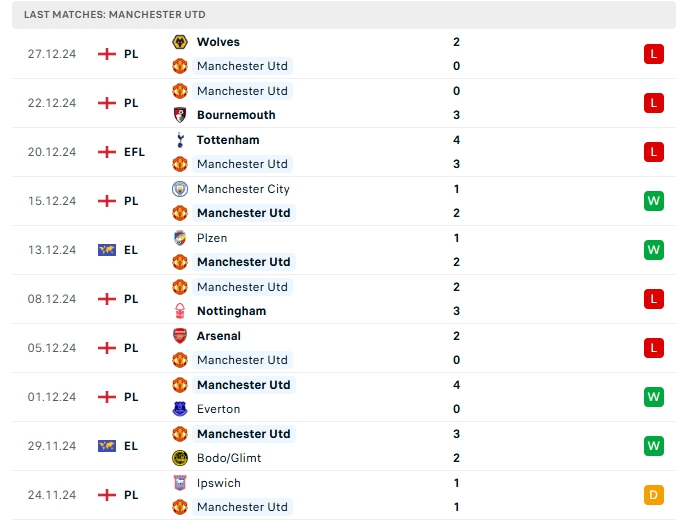Click the England flag on the 20.12.24 EFL row
The width and height of the screenshot is (687, 522).
(x=107, y=152)
